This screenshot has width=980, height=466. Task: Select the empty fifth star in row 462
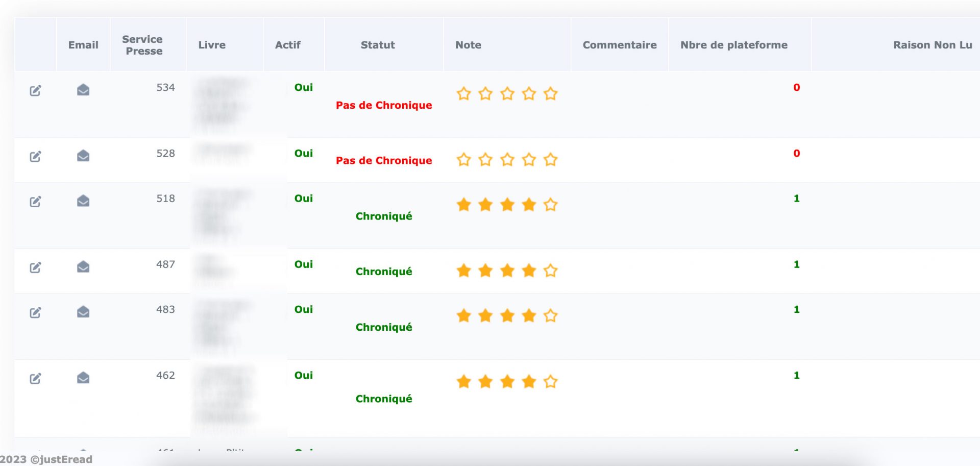click(550, 381)
